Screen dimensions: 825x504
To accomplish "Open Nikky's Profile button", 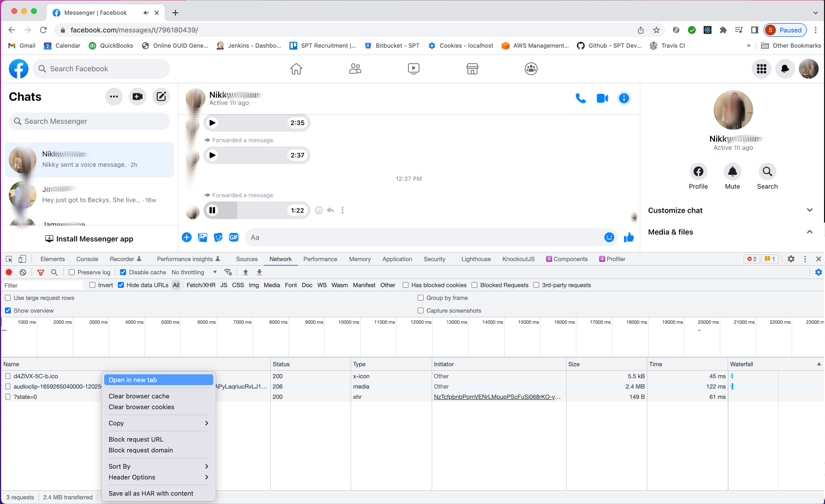I will [x=698, y=176].
